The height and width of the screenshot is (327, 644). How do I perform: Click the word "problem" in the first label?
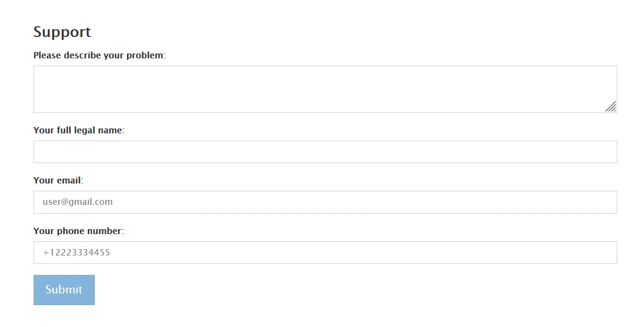tap(144, 55)
